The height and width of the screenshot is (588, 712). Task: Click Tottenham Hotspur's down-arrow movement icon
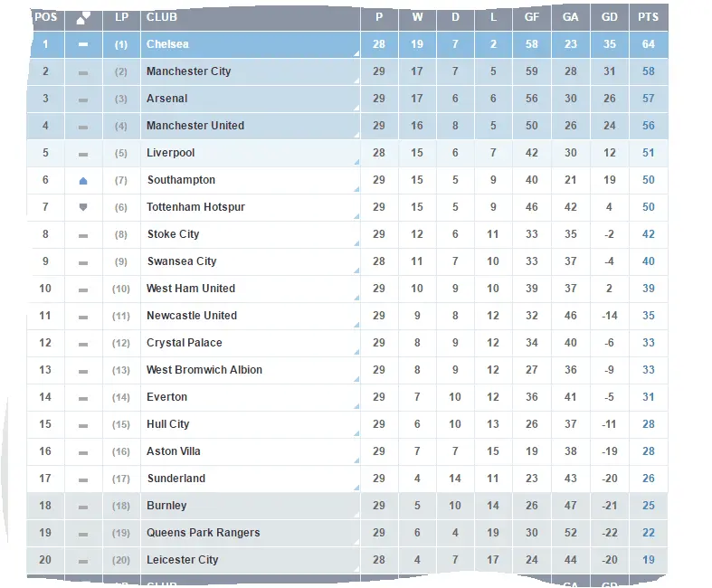click(83, 207)
